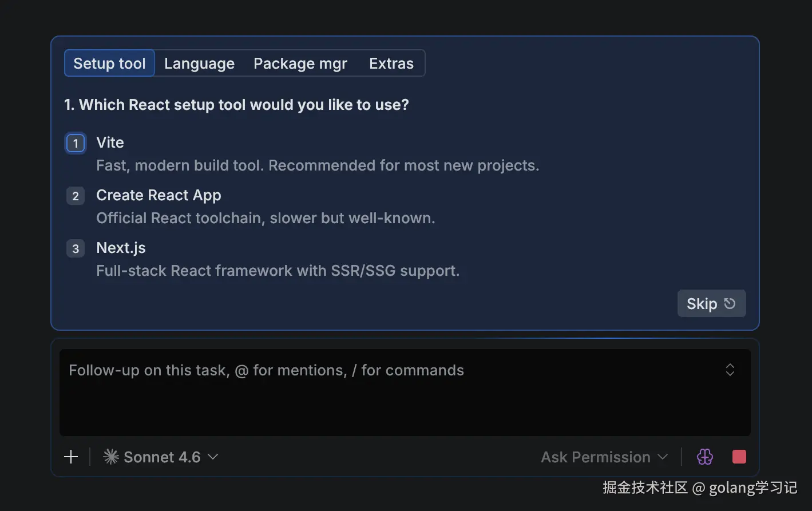Screen dimensions: 812x511
Task: Select the number 3 badge option
Action: [76, 249]
